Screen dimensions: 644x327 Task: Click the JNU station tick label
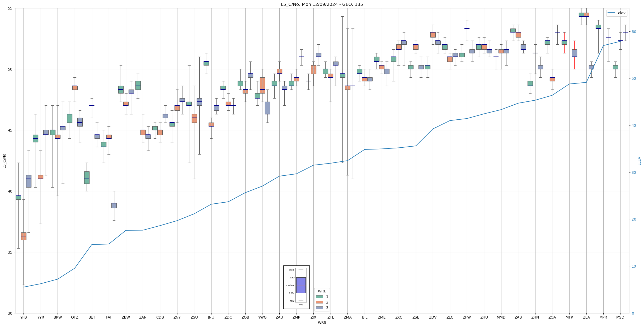211,317
